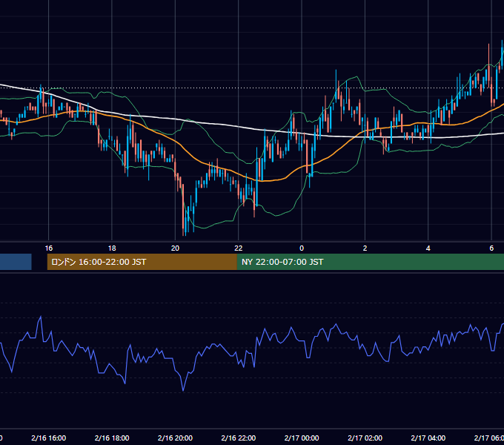Click the 2/17 04:00 time label

tap(428, 438)
